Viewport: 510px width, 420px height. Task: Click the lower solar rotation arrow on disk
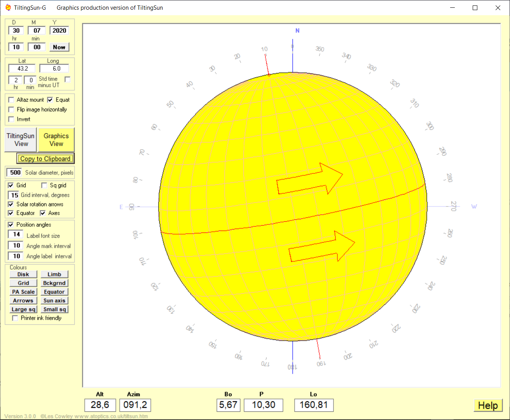[x=322, y=247]
